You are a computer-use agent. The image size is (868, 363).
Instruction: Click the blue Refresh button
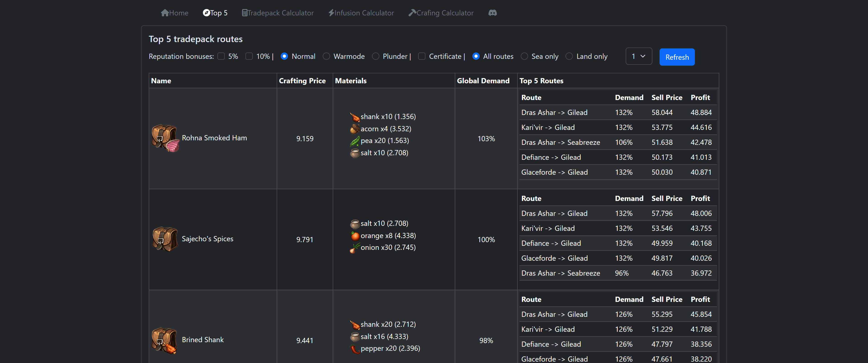pyautogui.click(x=677, y=57)
